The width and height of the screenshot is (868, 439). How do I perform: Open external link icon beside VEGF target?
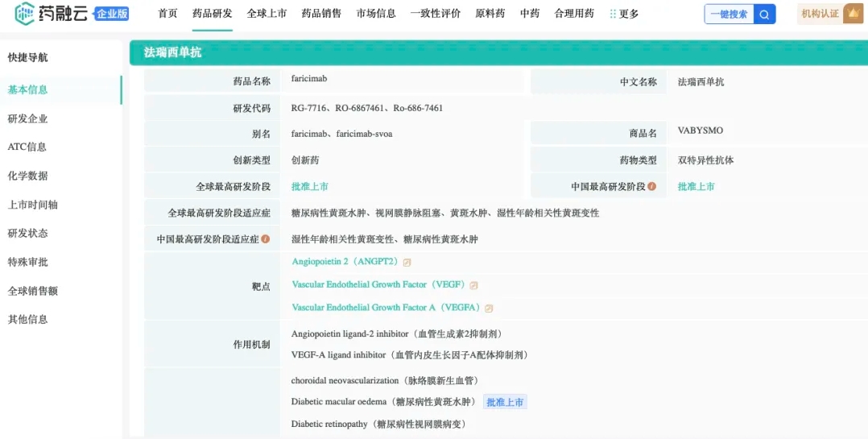pyautogui.click(x=474, y=285)
